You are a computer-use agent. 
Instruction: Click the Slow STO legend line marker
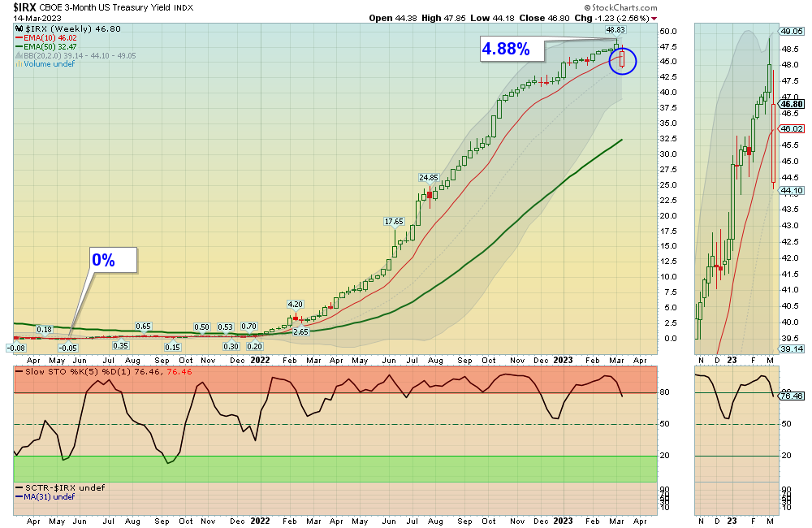point(18,371)
